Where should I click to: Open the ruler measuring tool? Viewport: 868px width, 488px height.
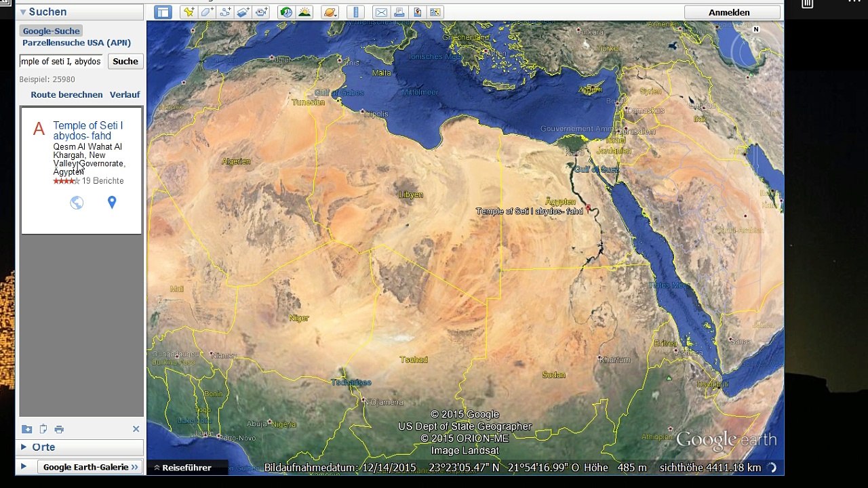(356, 12)
